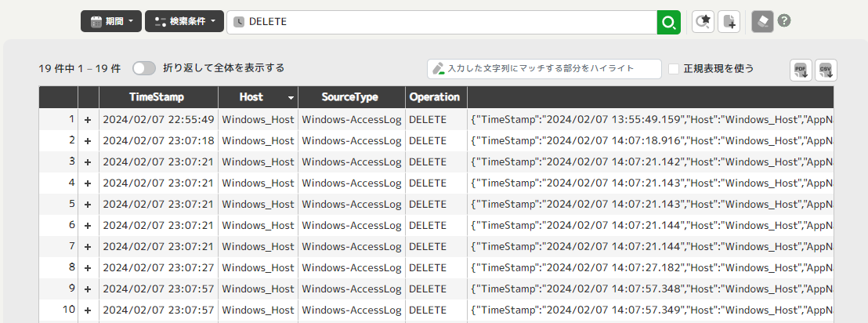Viewport: 868px width, 323px height.
Task: Click JSON log text with 14:07:21.142
Action: (x=650, y=161)
